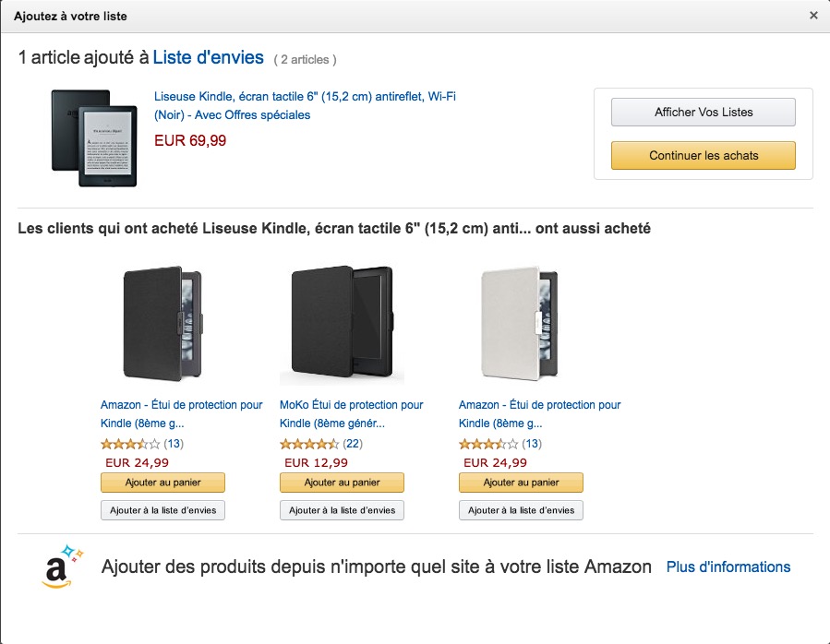Open the Liste d'envies link
The image size is (830, 644).
point(208,58)
